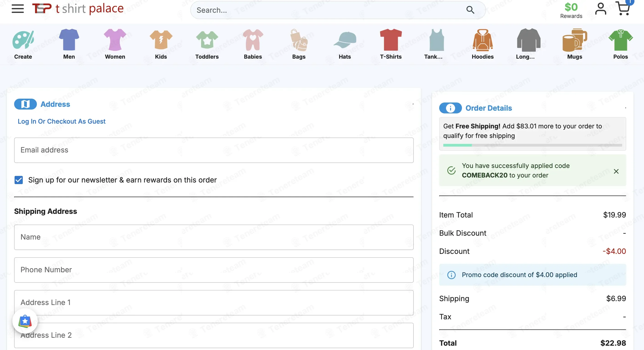The image size is (644, 350).
Task: Click the Phone Number field
Action: pos(214,270)
